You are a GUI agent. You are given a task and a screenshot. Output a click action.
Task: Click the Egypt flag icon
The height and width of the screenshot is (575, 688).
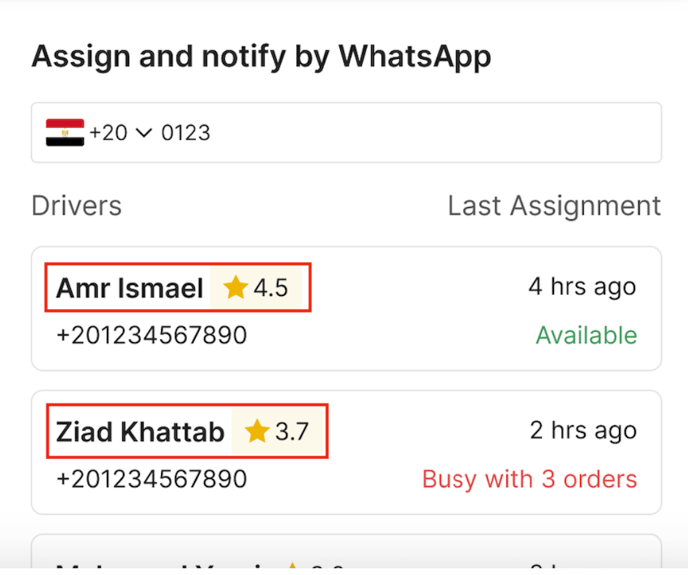[65, 132]
